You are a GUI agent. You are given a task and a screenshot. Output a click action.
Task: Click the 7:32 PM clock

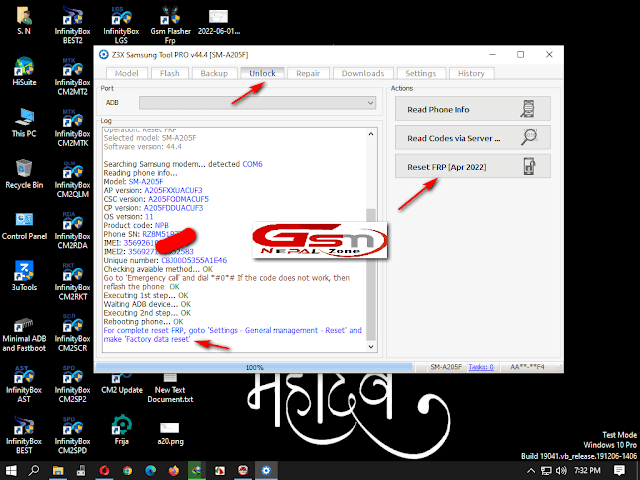coord(587,471)
